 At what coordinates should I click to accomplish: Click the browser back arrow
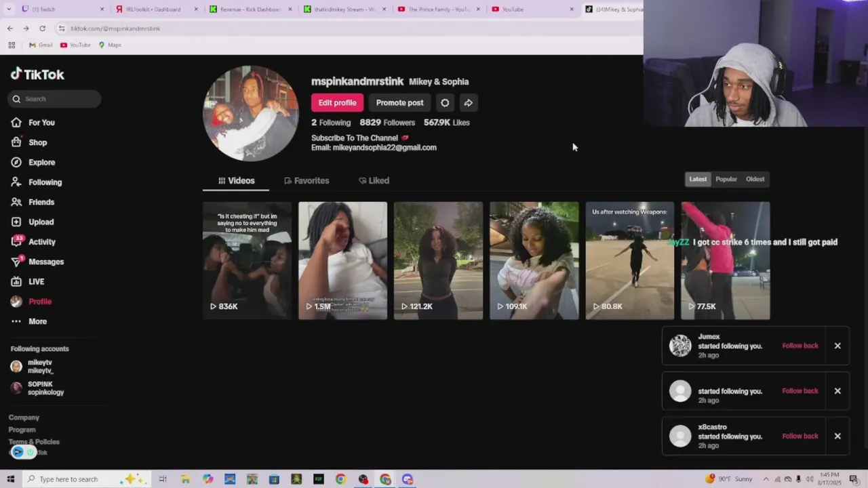9,28
